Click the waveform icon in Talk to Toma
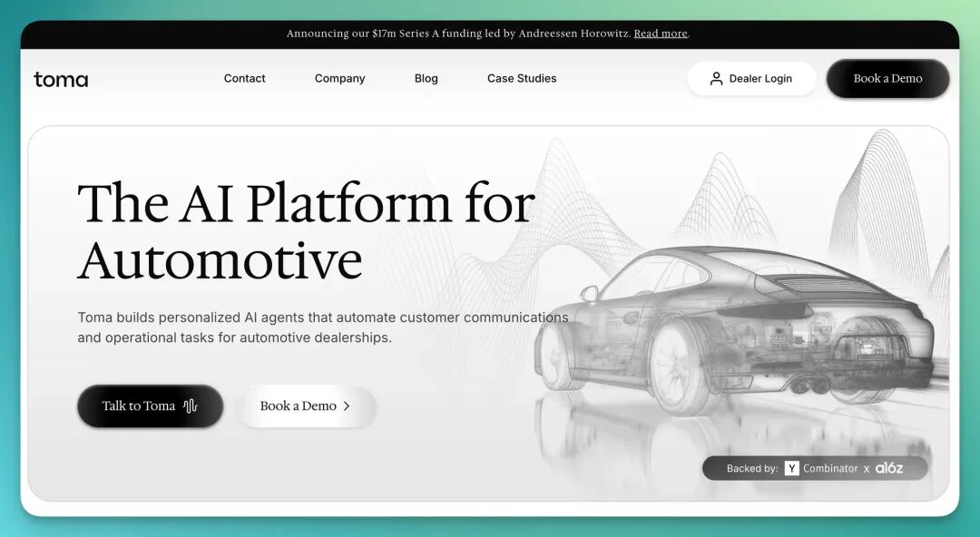Image resolution: width=980 pixels, height=537 pixels. tap(190, 406)
